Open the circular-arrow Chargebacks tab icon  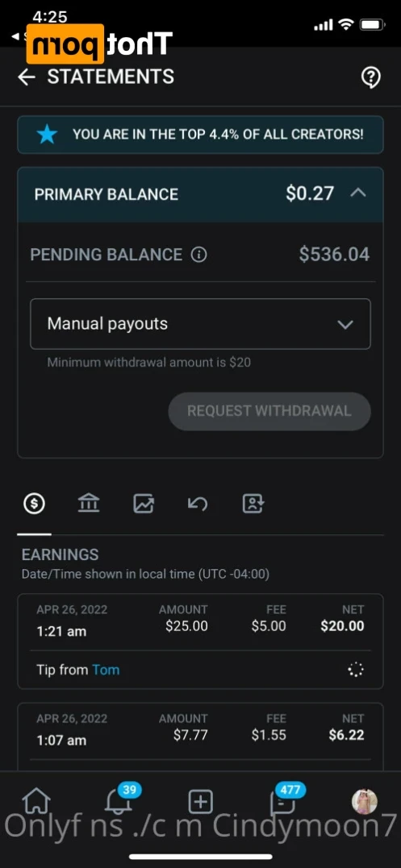click(198, 504)
